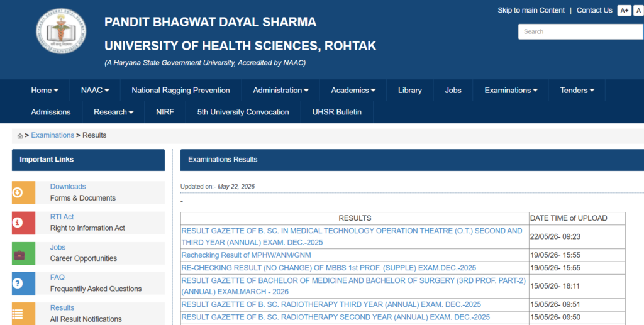Open National Ragging Prevention menu item
Screen dimensions: 644x325
[x=180, y=91]
